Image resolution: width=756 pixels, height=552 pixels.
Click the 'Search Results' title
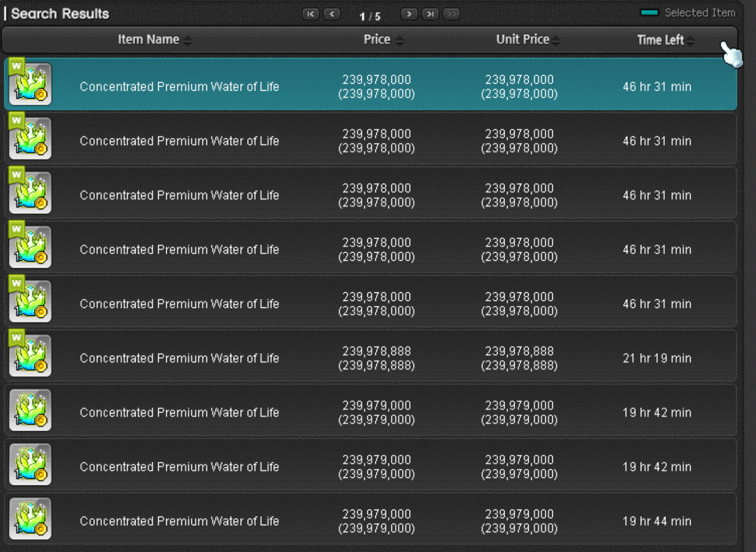point(60,14)
